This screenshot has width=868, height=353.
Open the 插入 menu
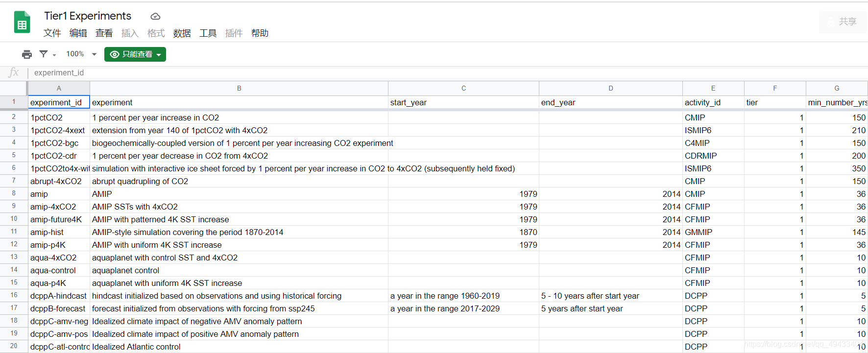pyautogui.click(x=130, y=33)
